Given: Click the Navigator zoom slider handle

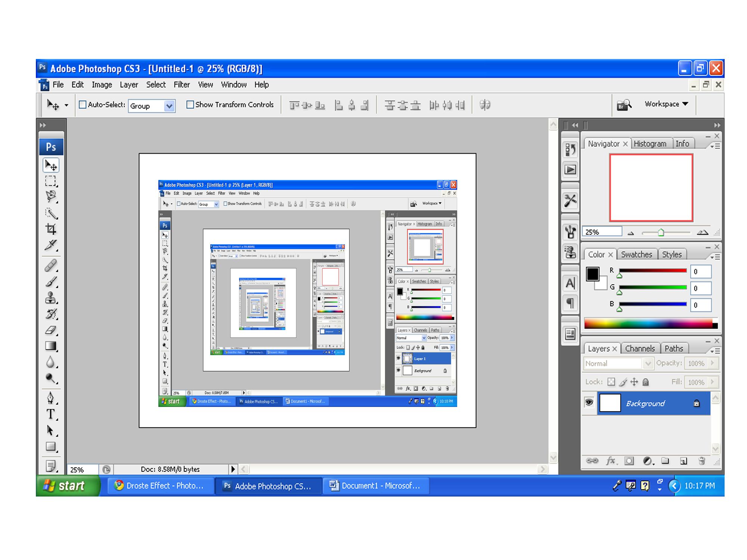Looking at the screenshot, I should (x=661, y=233).
